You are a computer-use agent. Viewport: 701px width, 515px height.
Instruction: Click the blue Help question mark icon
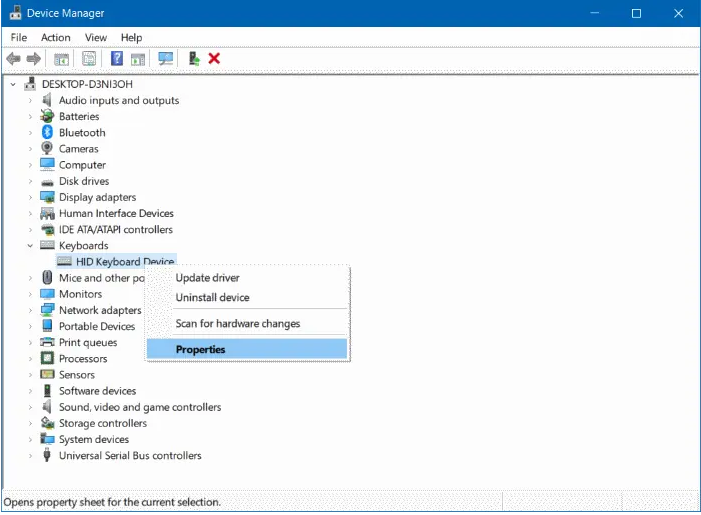tap(117, 59)
